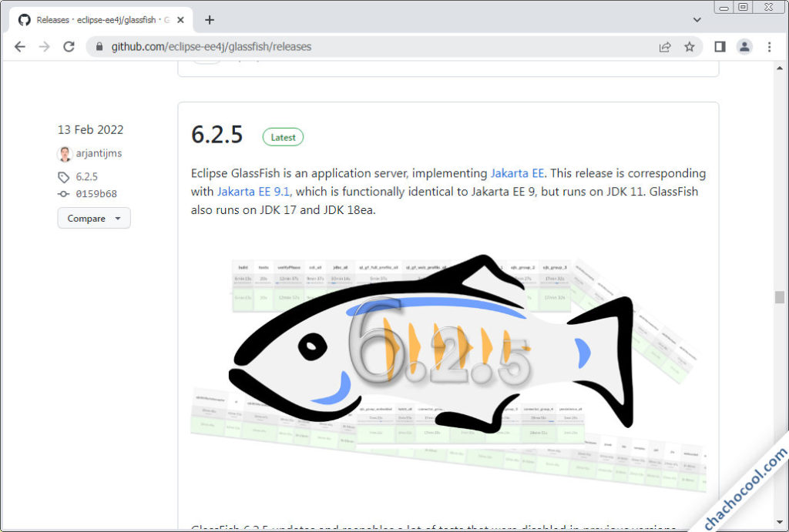Image resolution: width=789 pixels, height=532 pixels.
Task: Reload the GitHub releases page
Action: click(69, 47)
